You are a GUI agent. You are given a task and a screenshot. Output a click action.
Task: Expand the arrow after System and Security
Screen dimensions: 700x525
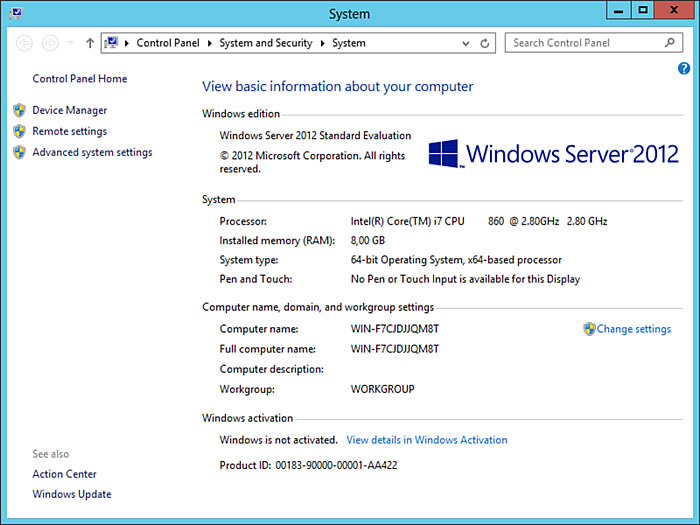pyautogui.click(x=322, y=43)
